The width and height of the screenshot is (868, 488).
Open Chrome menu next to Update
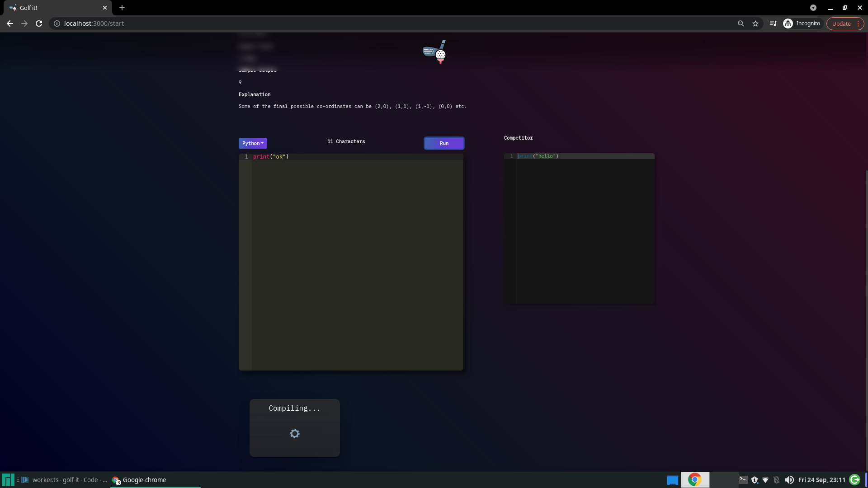[x=858, y=23]
